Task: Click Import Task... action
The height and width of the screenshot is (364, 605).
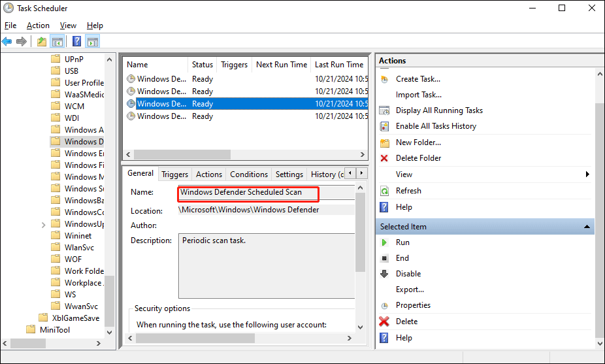Action: click(x=419, y=95)
